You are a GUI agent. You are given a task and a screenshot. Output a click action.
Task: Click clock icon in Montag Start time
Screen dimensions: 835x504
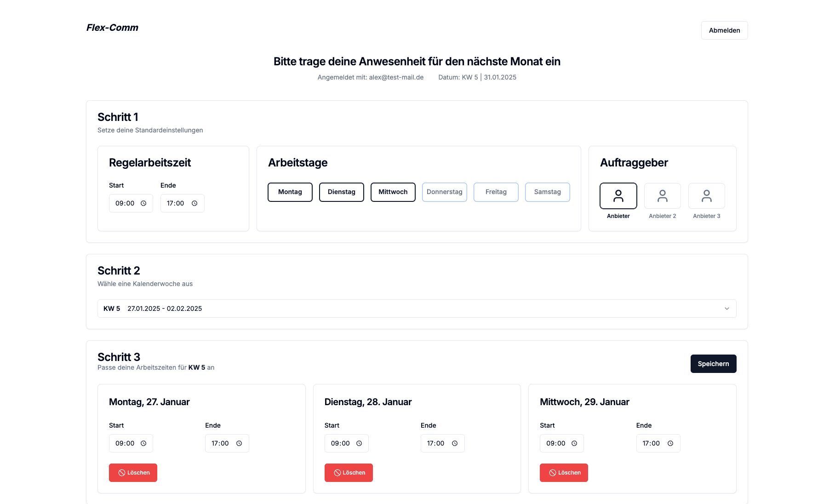143,443
